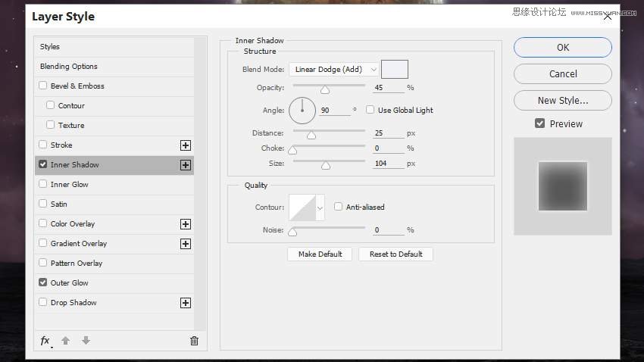Focus the Angle value field
The height and width of the screenshot is (362, 644).
coord(335,111)
